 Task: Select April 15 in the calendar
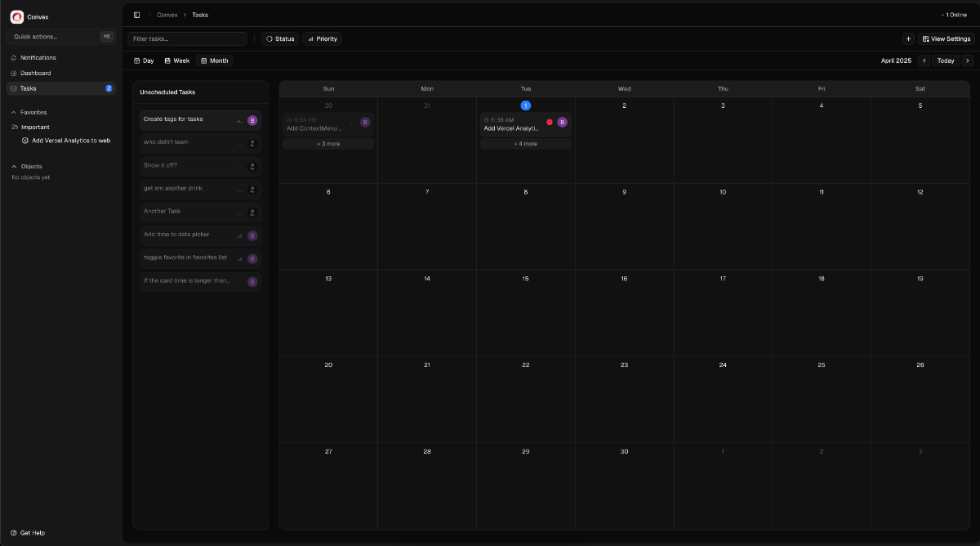(526, 279)
